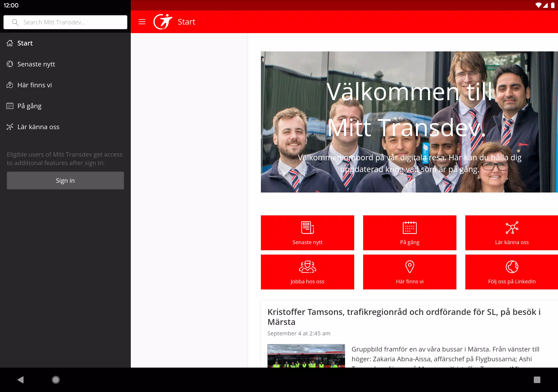Click the globe icon on LinkedIn tile

[512, 267]
